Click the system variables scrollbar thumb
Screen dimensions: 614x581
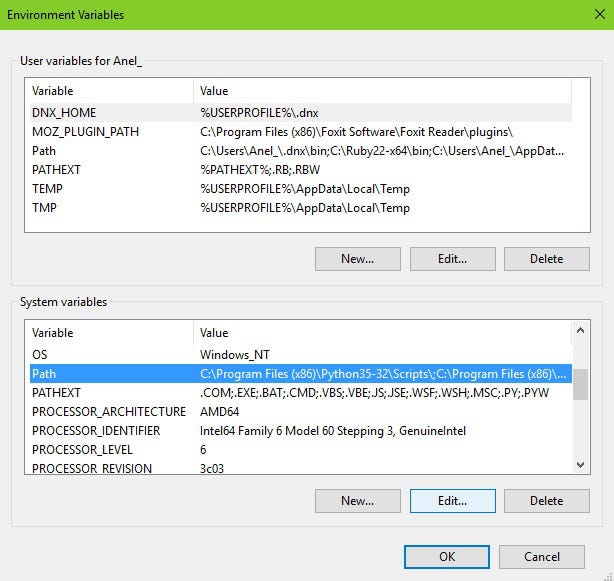click(580, 384)
